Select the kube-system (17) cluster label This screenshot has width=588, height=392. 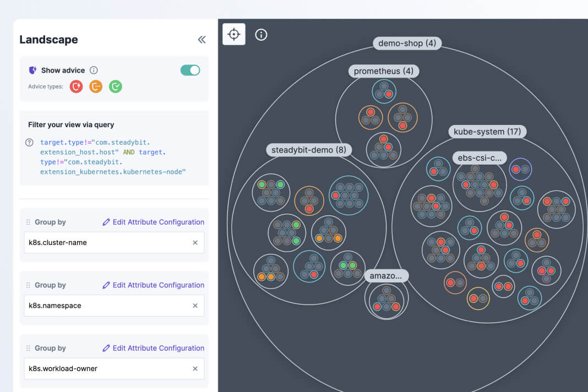(487, 132)
